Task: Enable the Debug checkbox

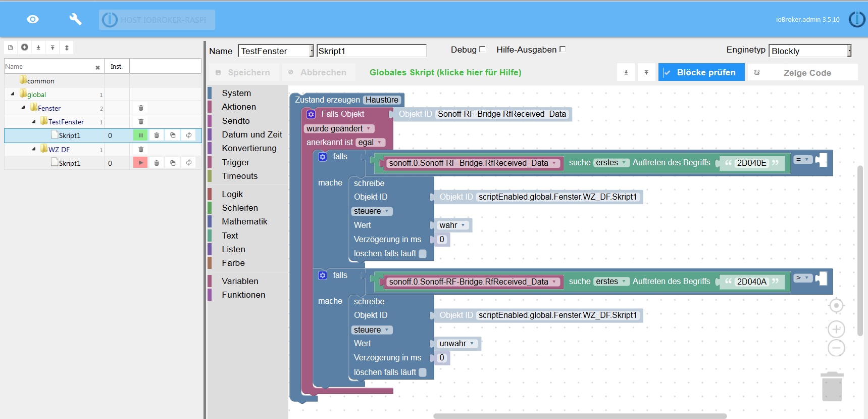Action: 482,50
